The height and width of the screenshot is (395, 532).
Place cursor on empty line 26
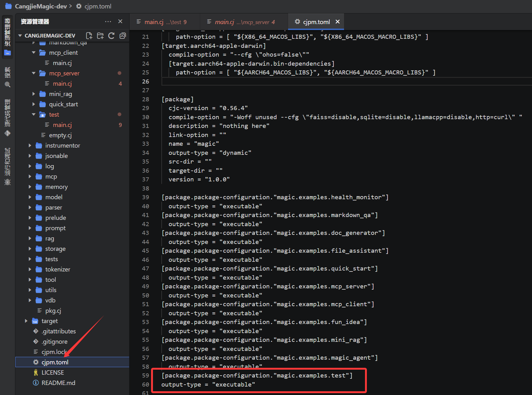347,81
